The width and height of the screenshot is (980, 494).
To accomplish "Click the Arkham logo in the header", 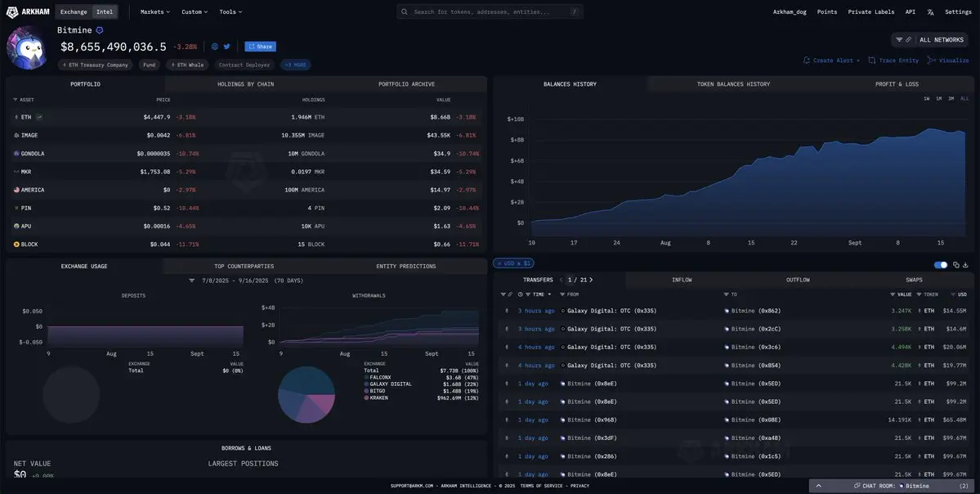I will [x=28, y=12].
